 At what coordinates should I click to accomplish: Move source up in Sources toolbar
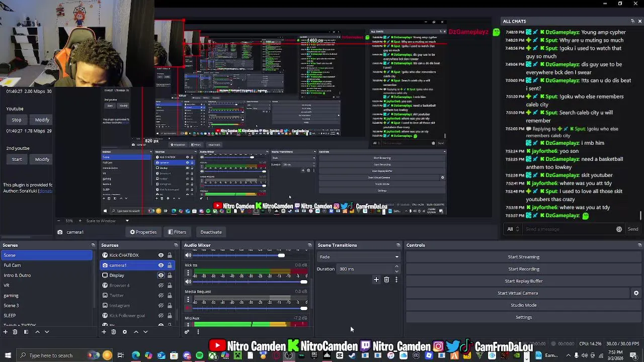(x=136, y=332)
